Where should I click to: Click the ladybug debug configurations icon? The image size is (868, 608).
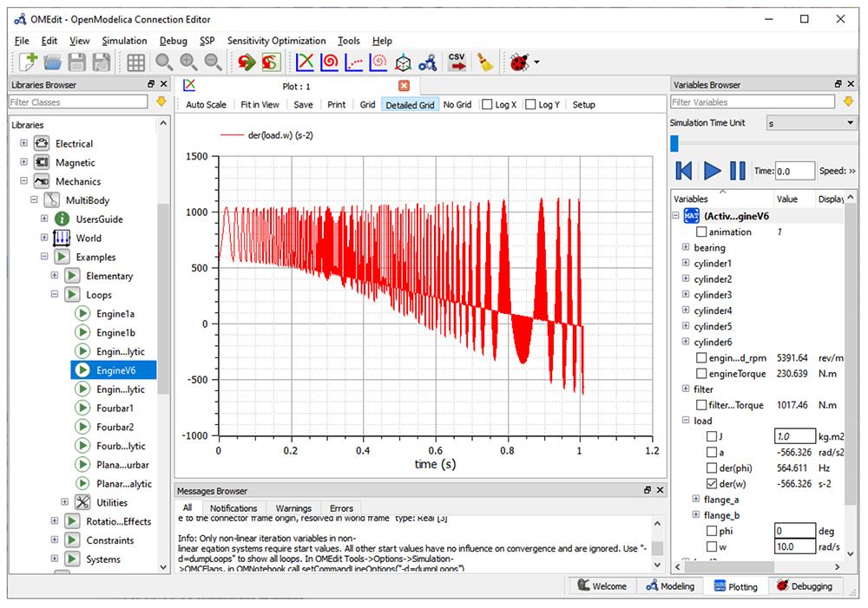(519, 62)
